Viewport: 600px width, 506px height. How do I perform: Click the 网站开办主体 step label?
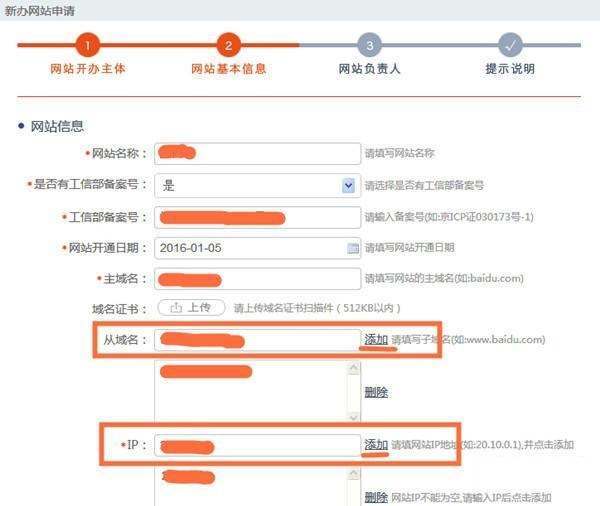(x=88, y=69)
